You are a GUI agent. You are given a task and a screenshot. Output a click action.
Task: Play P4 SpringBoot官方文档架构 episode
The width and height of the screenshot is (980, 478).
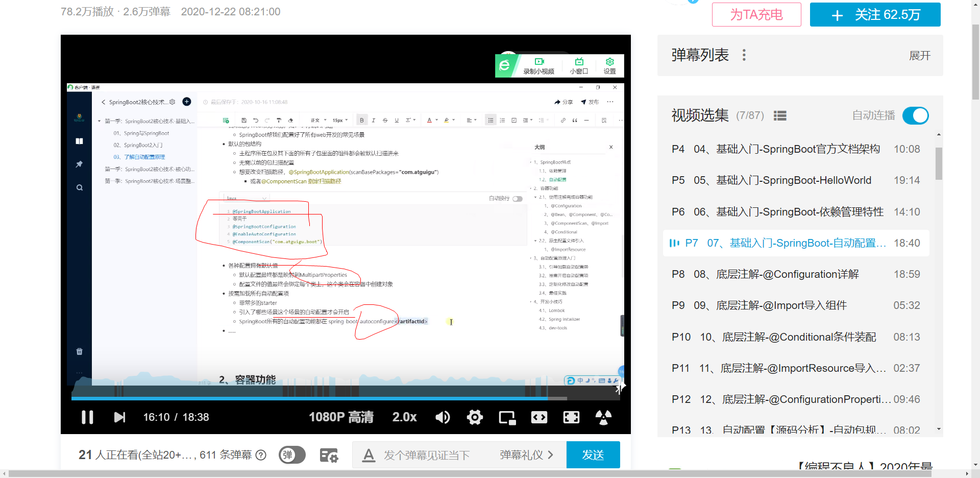(796, 149)
